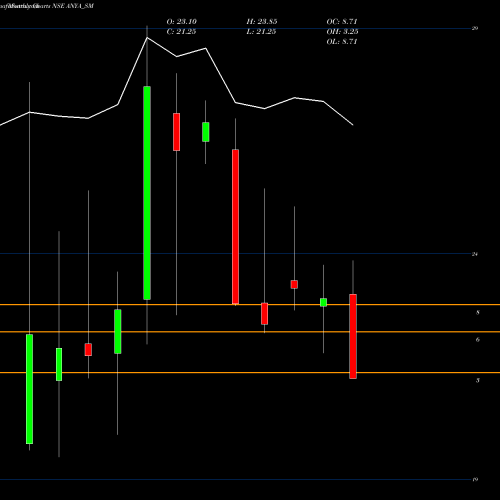Click the top orange level line
The width and height of the screenshot is (500, 500).
point(250,305)
